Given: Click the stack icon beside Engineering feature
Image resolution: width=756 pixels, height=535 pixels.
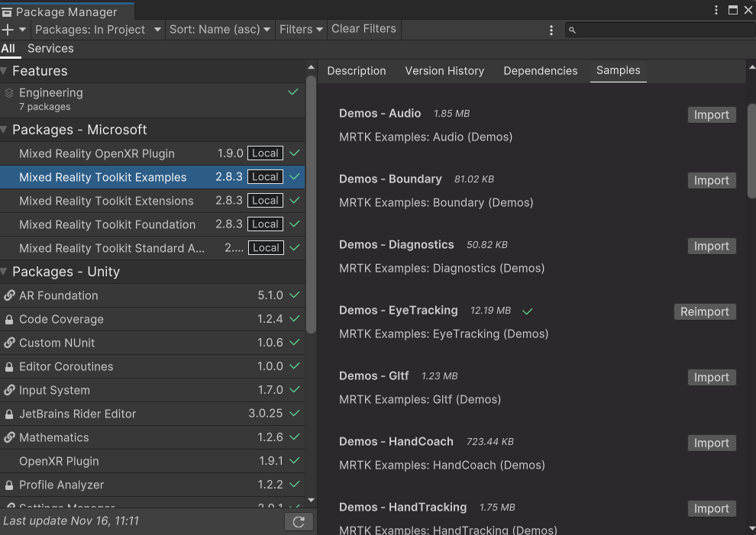Looking at the screenshot, I should (9, 92).
